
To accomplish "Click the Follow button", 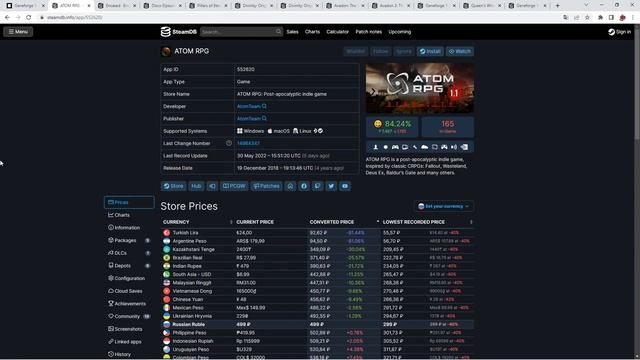I will tap(380, 51).
